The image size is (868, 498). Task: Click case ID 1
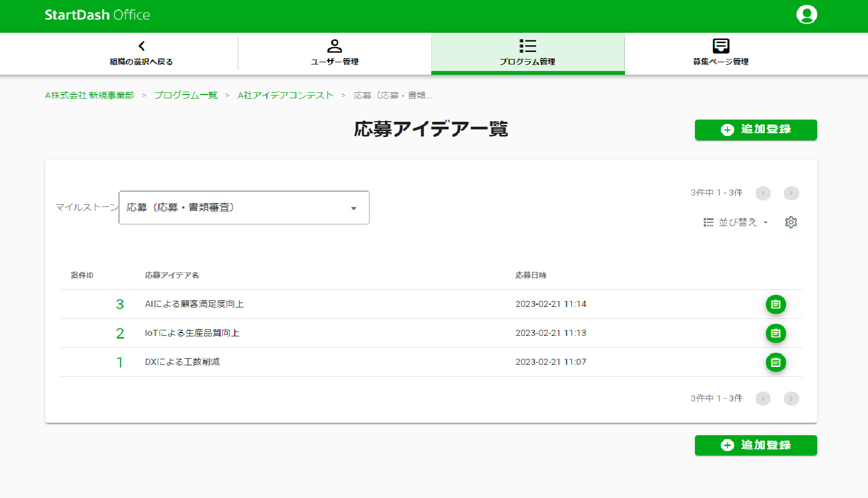(120, 362)
